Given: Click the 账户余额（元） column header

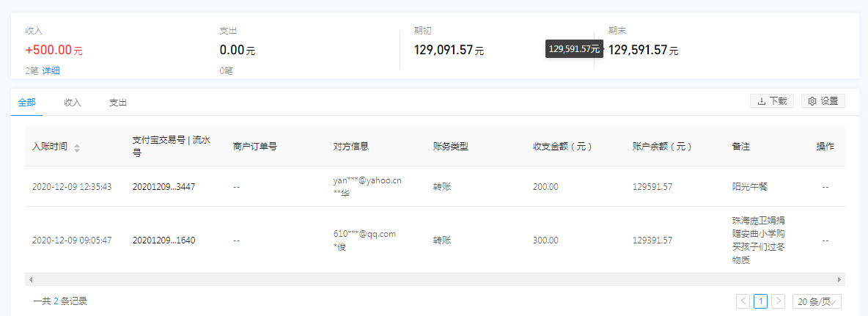Looking at the screenshot, I should [x=662, y=147].
